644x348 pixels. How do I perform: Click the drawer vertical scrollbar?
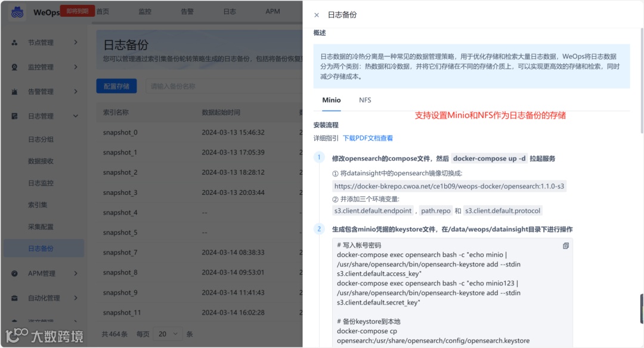click(642, 80)
